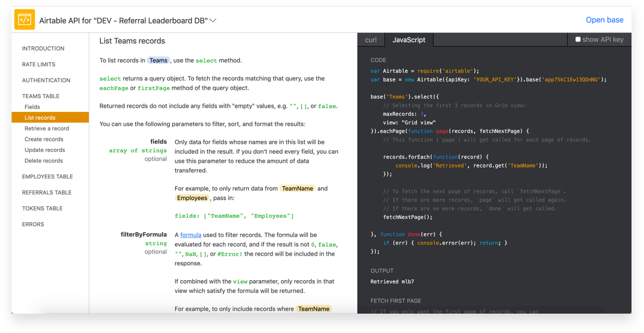Click the 'YOUR_API_KEY' string in the code
Viewport: 644px width, 333px height.
[x=494, y=80]
